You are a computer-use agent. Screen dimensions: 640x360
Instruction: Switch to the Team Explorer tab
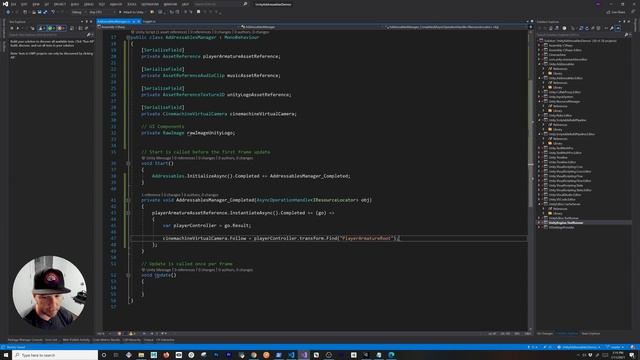pos(591,333)
